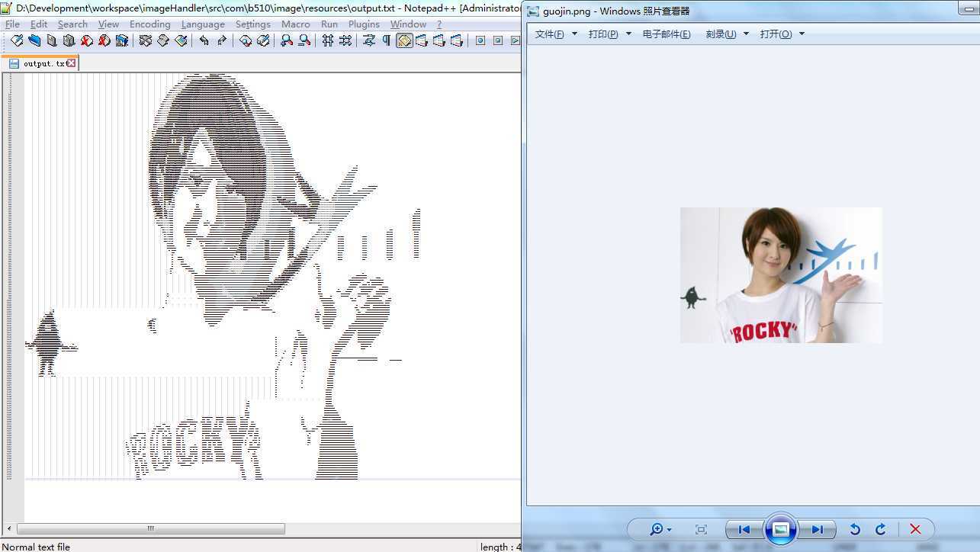This screenshot has height=552, width=980.
Task: Open the Macro menu in Notepad++
Action: pos(295,24)
